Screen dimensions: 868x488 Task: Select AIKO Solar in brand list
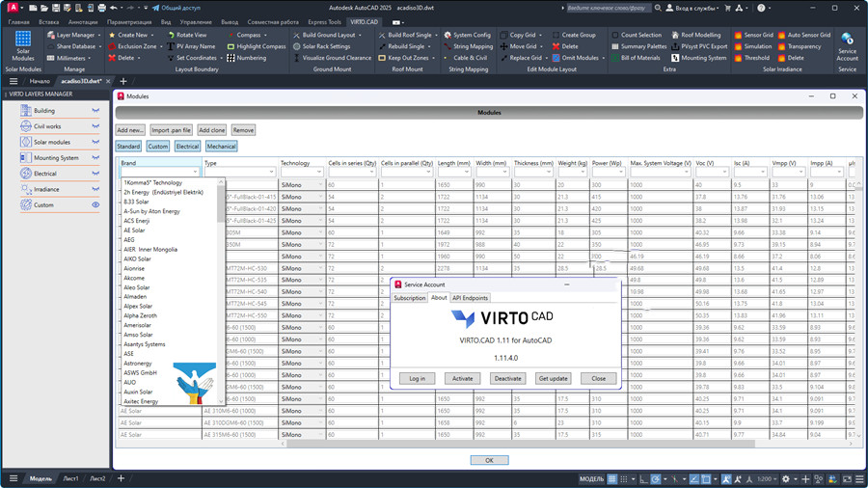[137, 258]
